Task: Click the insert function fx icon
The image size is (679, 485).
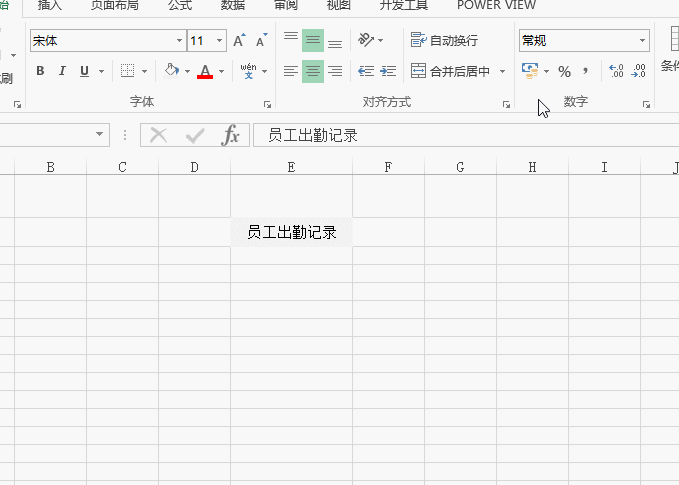Action: pyautogui.click(x=231, y=136)
